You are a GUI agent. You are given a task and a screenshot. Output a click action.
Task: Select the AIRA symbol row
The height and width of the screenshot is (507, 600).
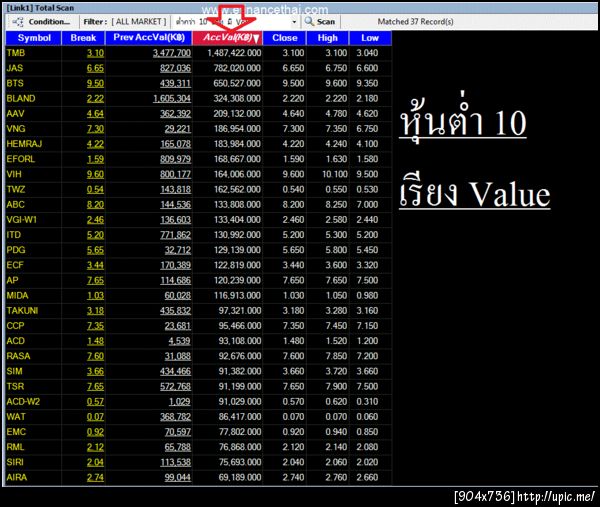click(199, 477)
